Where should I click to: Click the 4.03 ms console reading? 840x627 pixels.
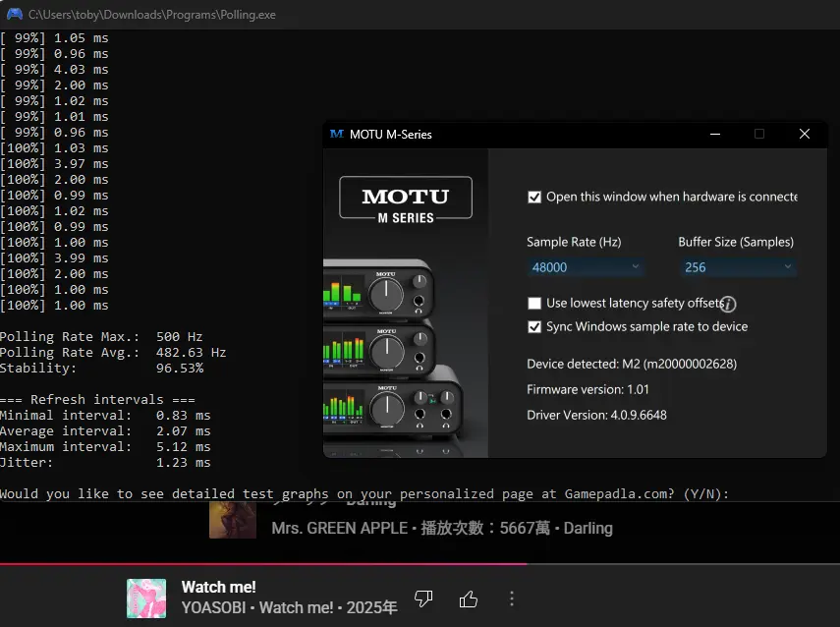pos(81,70)
